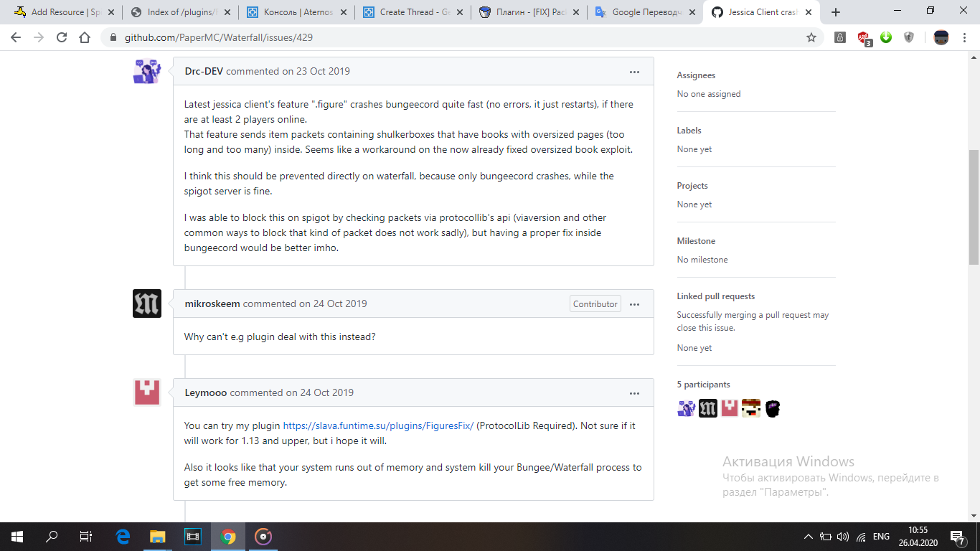Close the Jessica Client crash tab
The image size is (980, 551).
(x=810, y=12)
